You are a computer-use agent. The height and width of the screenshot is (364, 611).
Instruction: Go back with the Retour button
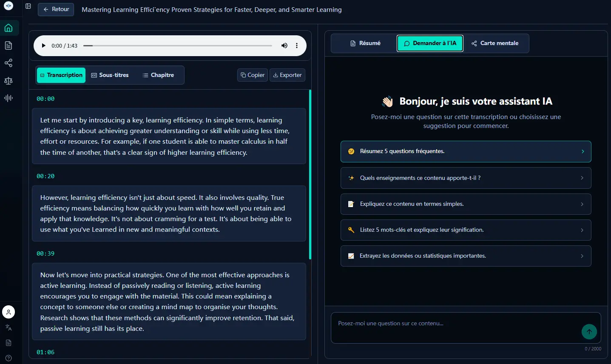pos(56,9)
